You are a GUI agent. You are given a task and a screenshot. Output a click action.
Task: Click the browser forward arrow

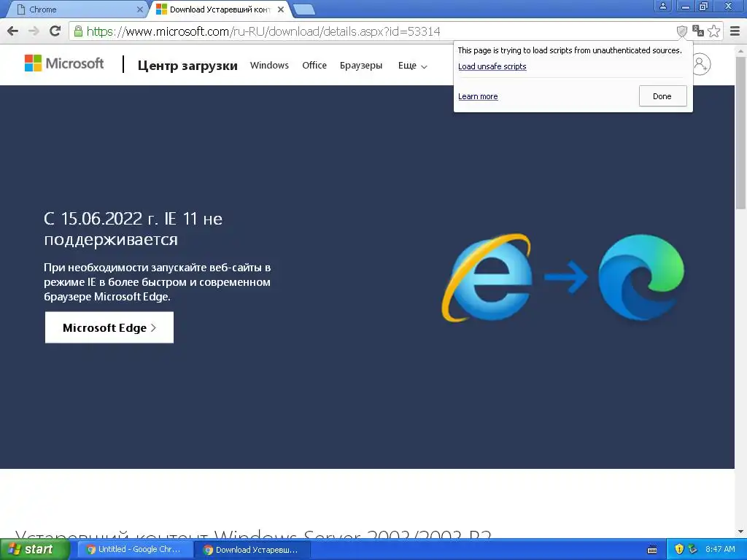34,31
